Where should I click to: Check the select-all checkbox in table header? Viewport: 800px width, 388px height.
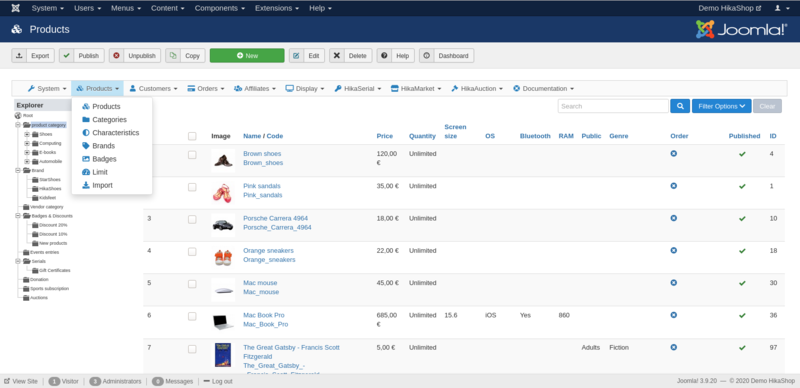(x=192, y=136)
